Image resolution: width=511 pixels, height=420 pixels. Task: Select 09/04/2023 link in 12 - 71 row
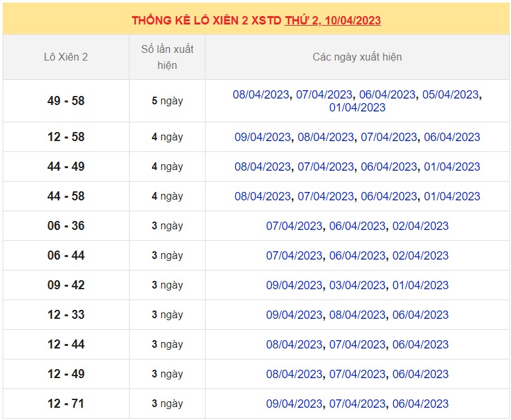point(294,404)
